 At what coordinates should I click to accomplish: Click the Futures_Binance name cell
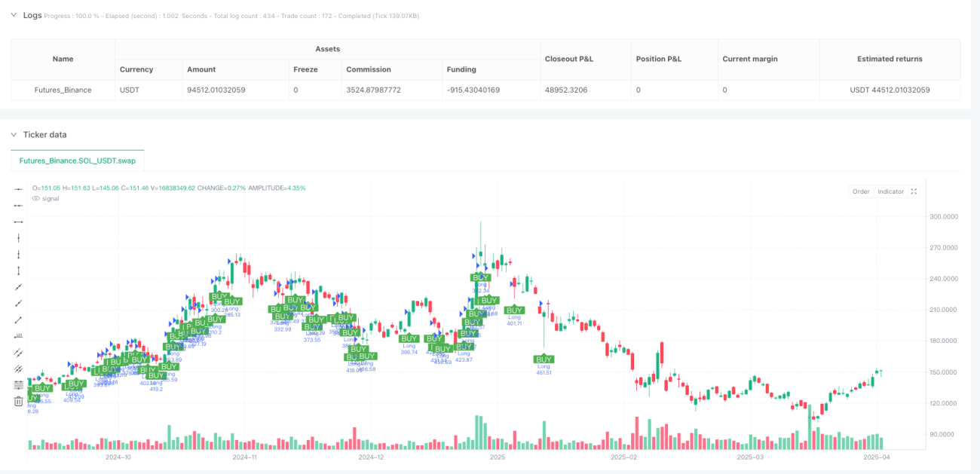tap(63, 90)
